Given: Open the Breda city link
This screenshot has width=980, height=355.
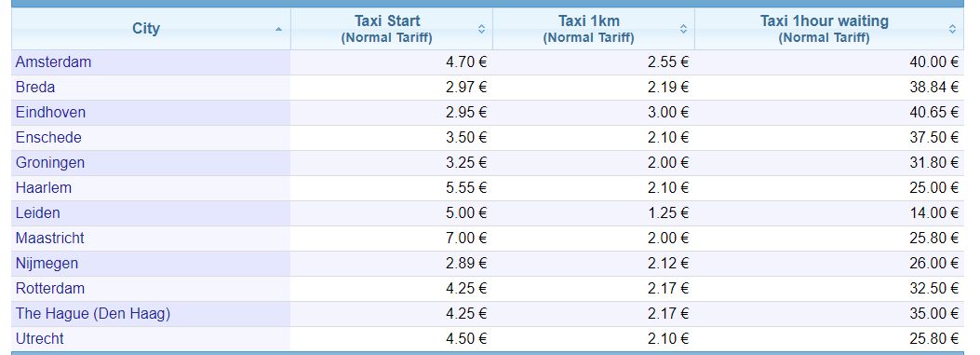Looking at the screenshot, I should click(x=35, y=87).
